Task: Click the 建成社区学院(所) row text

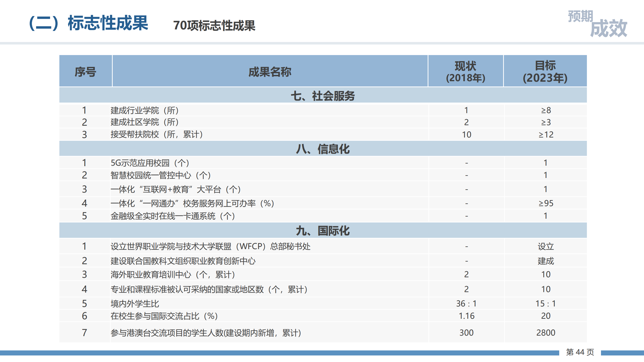Action: click(145, 122)
